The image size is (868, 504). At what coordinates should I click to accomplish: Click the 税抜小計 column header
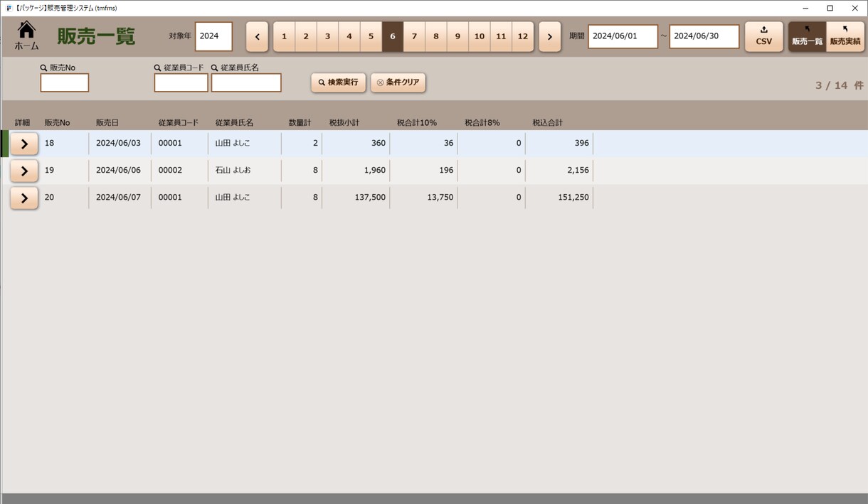click(x=344, y=123)
